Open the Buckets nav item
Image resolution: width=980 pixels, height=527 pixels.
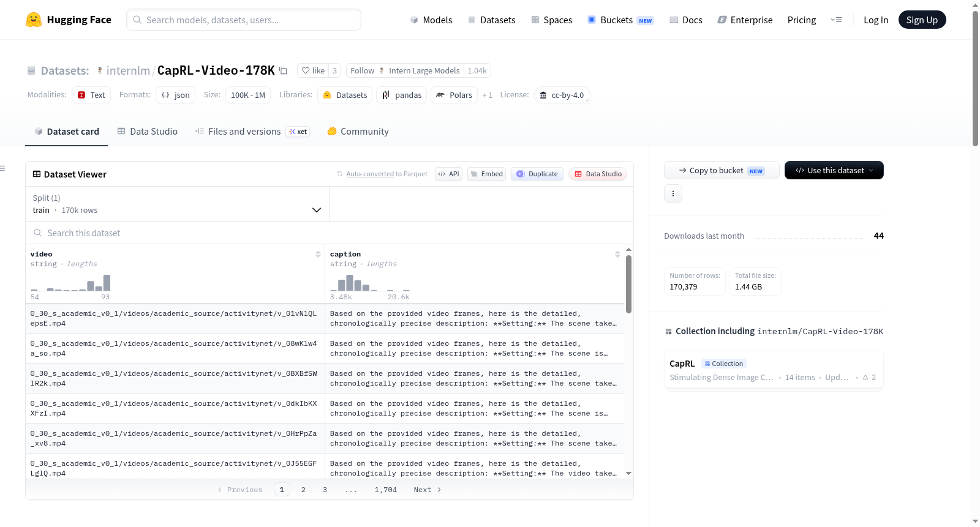tap(620, 20)
